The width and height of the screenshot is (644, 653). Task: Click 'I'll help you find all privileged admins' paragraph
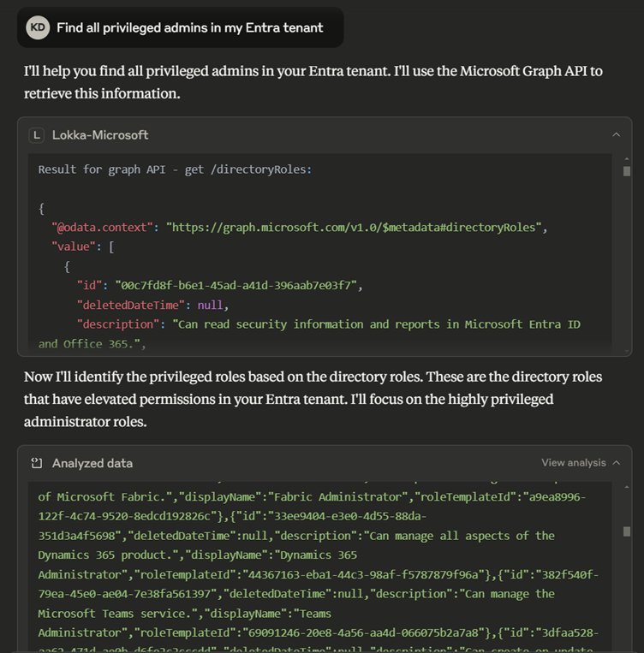(x=313, y=82)
